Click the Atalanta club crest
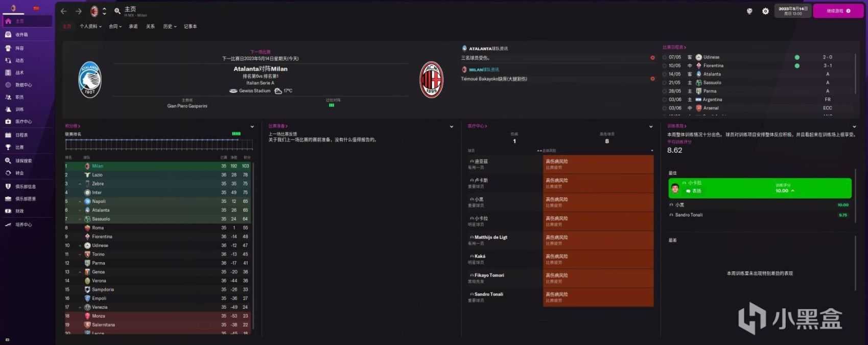Screen dimensions: 868x345 [90, 80]
